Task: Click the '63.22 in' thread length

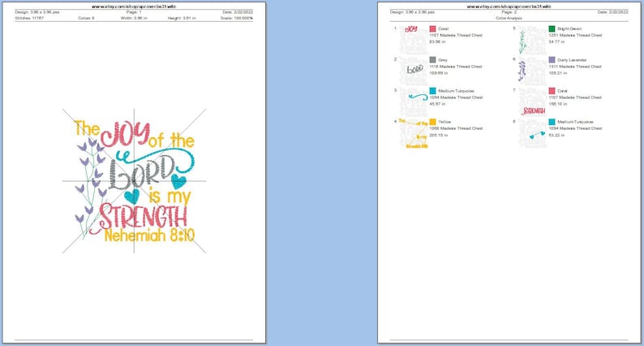Action: [556, 135]
